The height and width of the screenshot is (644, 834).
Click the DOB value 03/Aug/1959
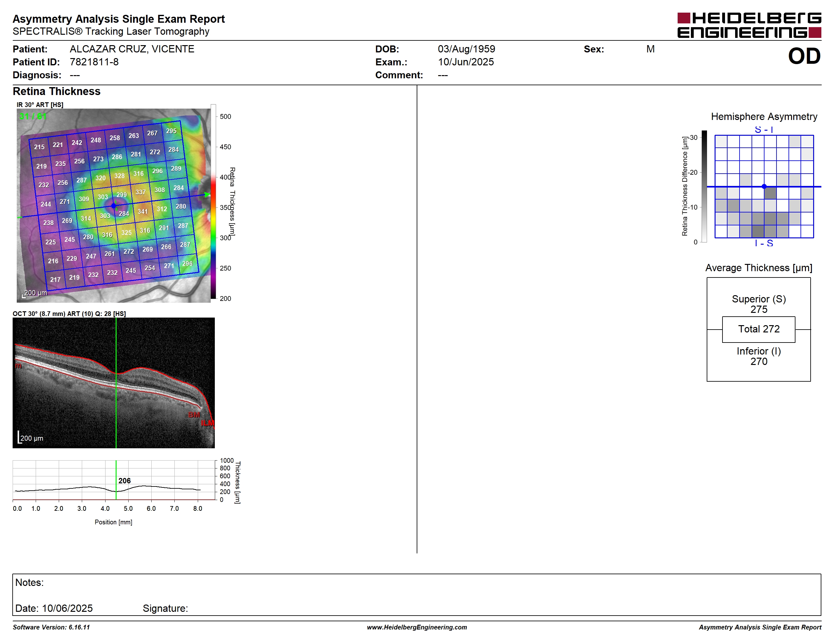tap(466, 49)
